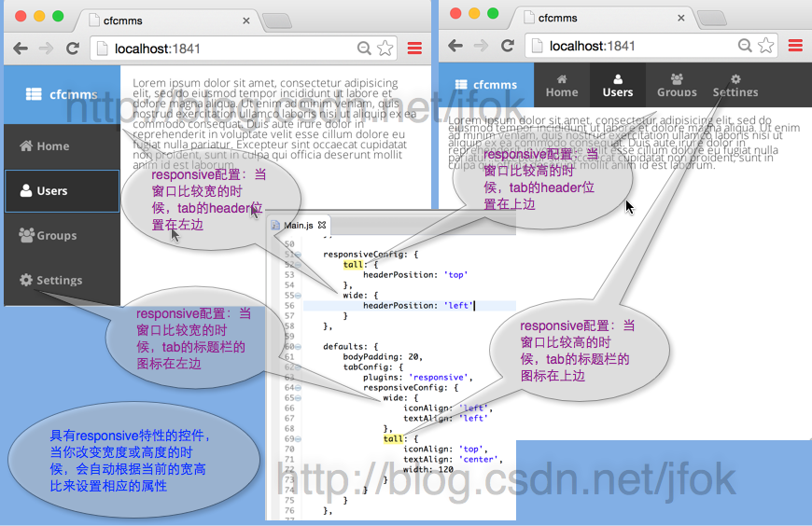This screenshot has height=526, width=812.
Task: Click Forward arrow in right browser window
Action: (481, 46)
